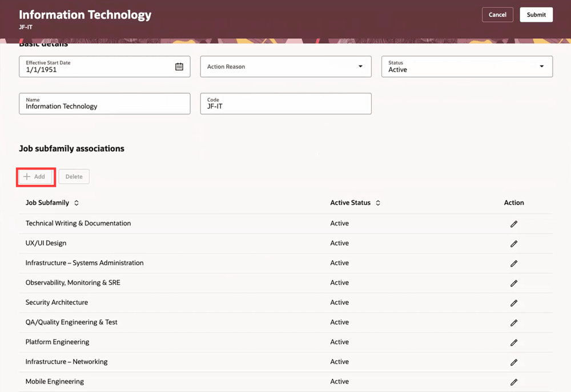Image resolution: width=571 pixels, height=392 pixels.
Task: Sort by Job Subfamily column arrows
Action: pyautogui.click(x=77, y=203)
